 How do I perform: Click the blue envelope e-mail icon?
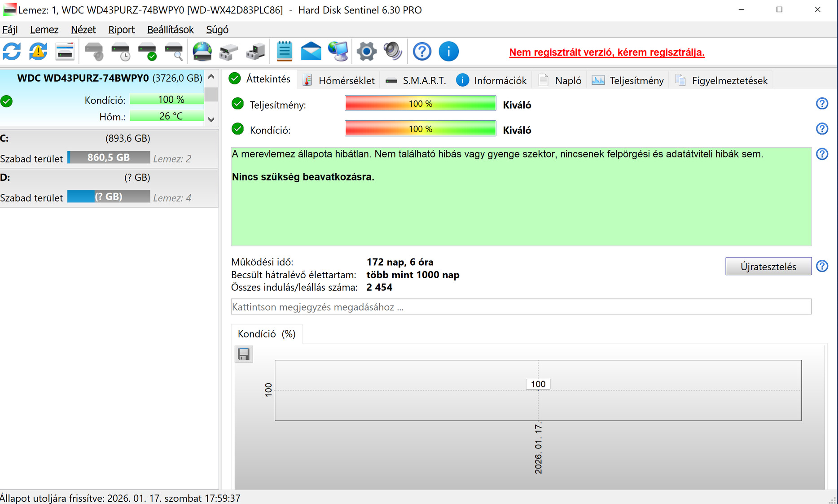(311, 52)
